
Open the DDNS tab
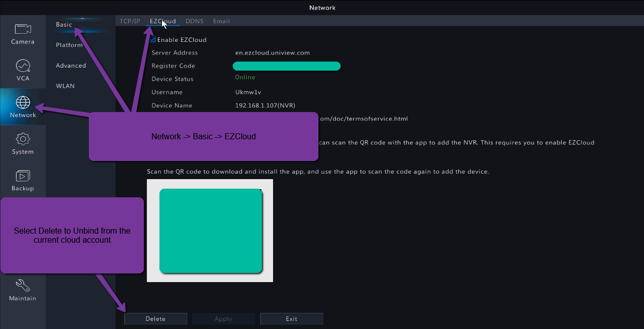coord(194,21)
